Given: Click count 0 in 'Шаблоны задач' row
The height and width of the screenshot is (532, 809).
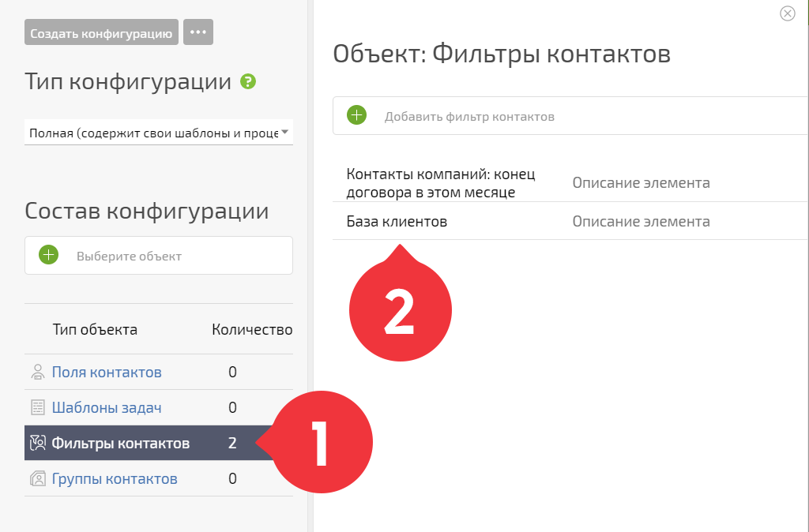Looking at the screenshot, I should point(233,408).
